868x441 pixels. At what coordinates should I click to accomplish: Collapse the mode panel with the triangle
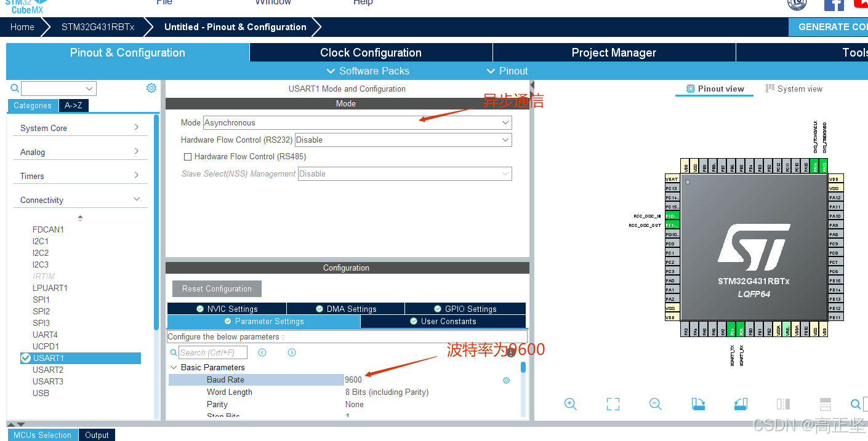coord(532,85)
